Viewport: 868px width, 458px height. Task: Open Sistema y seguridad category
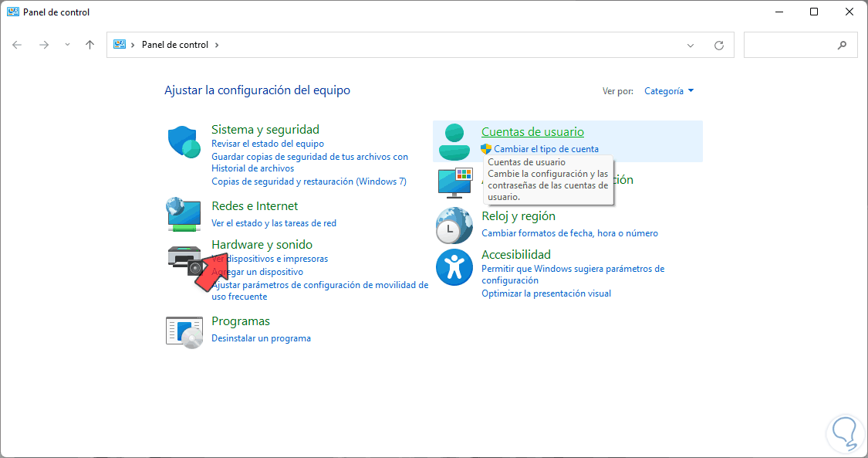265,130
